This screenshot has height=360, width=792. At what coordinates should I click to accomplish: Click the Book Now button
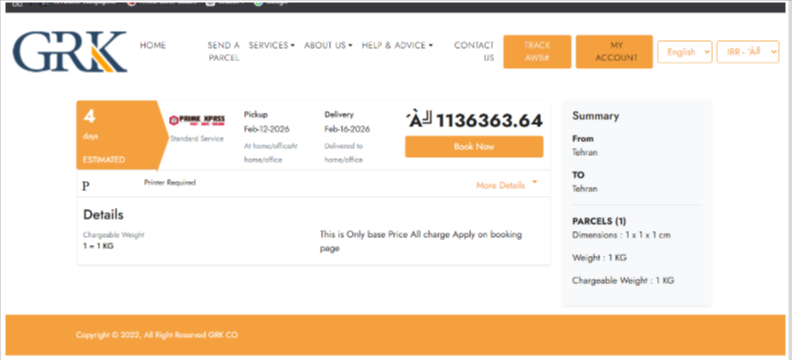point(474,147)
